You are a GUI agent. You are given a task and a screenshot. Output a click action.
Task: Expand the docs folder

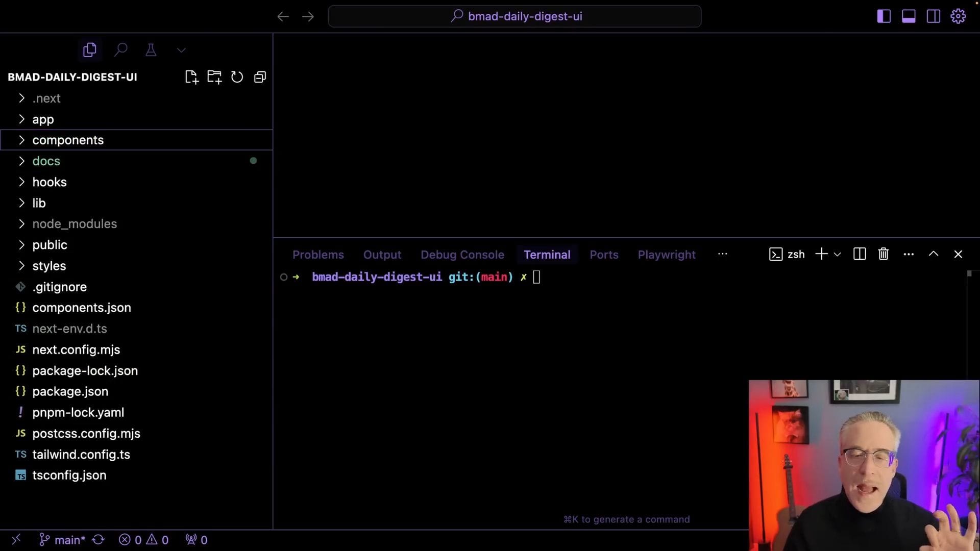click(x=46, y=161)
